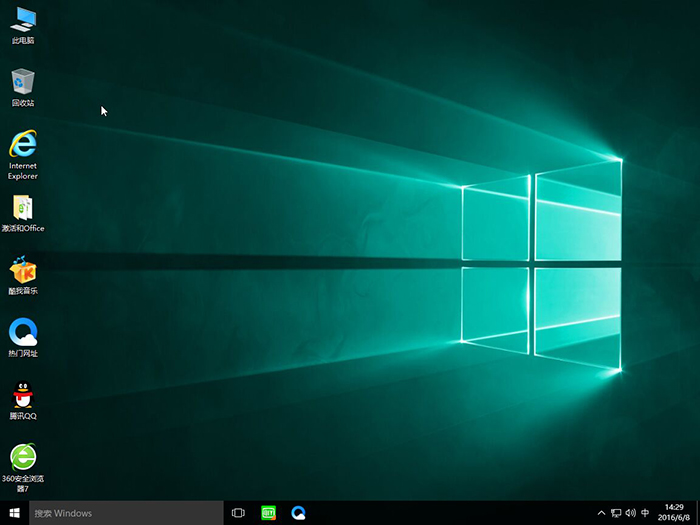Open the clock showing 14:29
This screenshot has width=700, height=525.
pyautogui.click(x=674, y=513)
